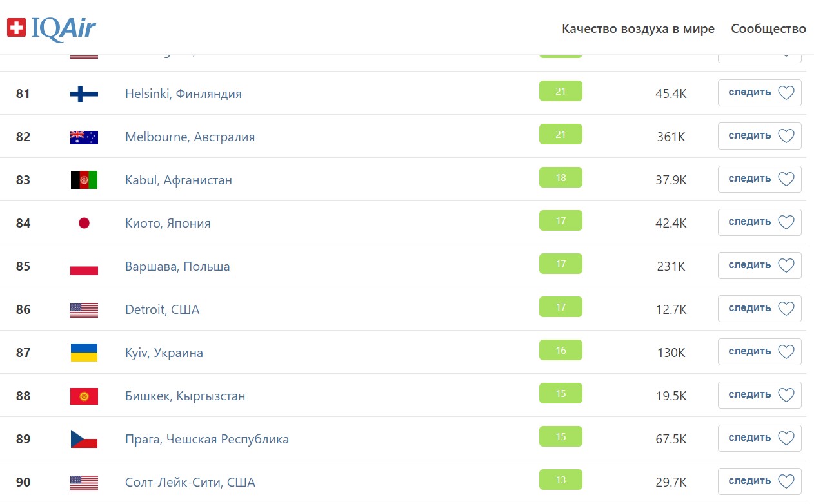Toggle следить for Варшава, Польша

[760, 266]
